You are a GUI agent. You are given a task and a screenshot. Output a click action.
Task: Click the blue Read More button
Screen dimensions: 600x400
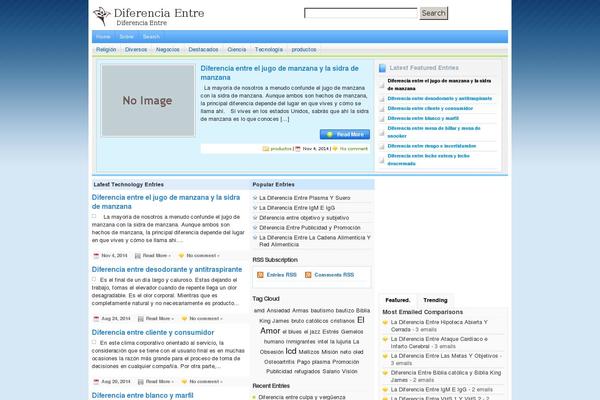pyautogui.click(x=345, y=134)
